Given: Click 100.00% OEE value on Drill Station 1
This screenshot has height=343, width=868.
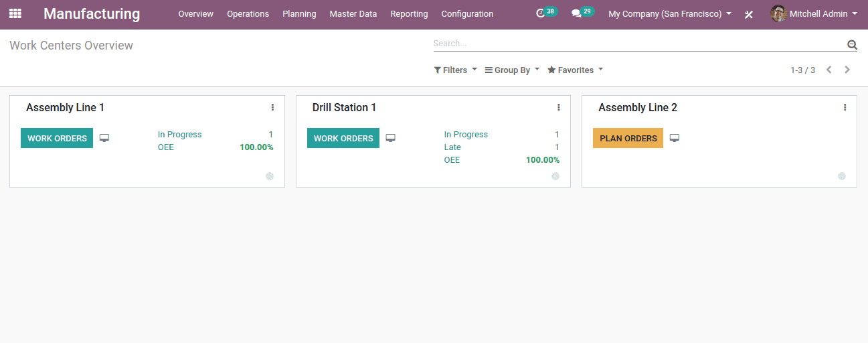Looking at the screenshot, I should pyautogui.click(x=543, y=160).
